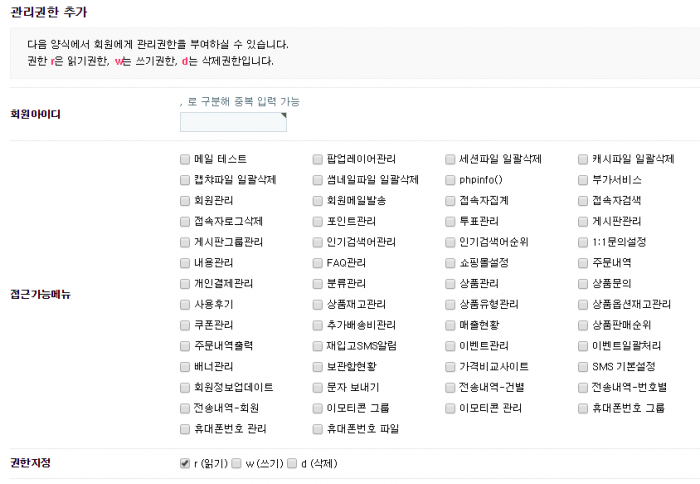Check the 이모티콘 그룹 checkbox
Screen dimensions: 700x484
[318, 408]
